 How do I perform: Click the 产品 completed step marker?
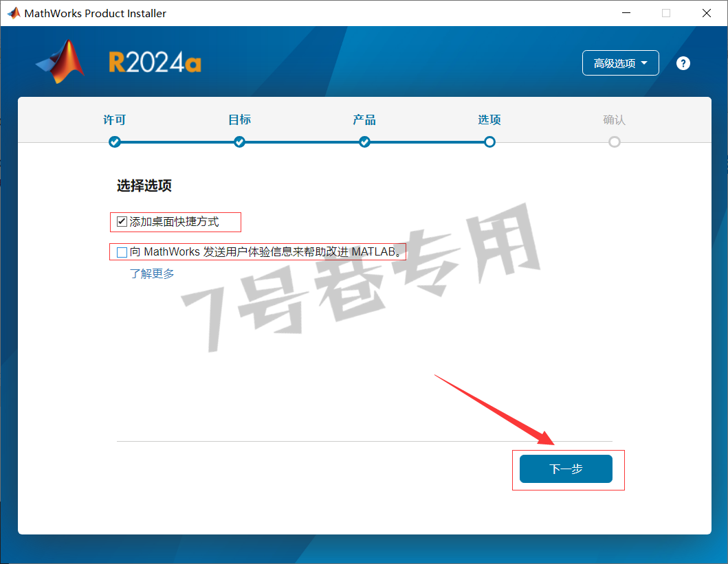pos(364,142)
